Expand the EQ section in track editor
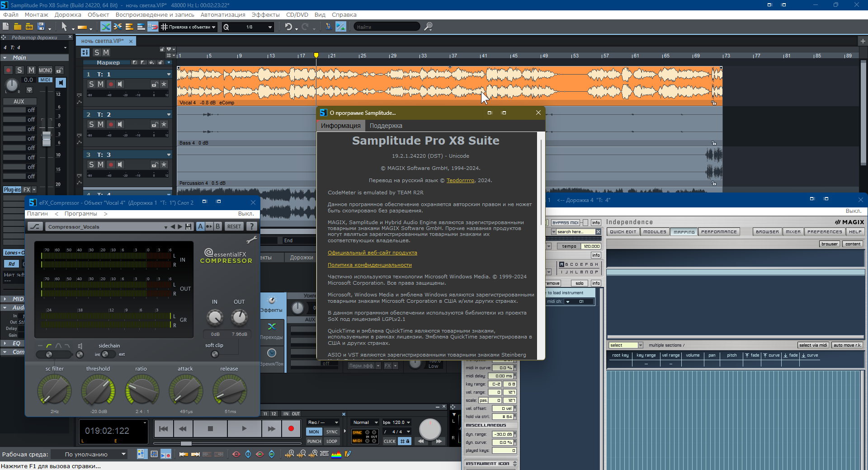Image resolution: width=868 pixels, height=470 pixels. 5,343
